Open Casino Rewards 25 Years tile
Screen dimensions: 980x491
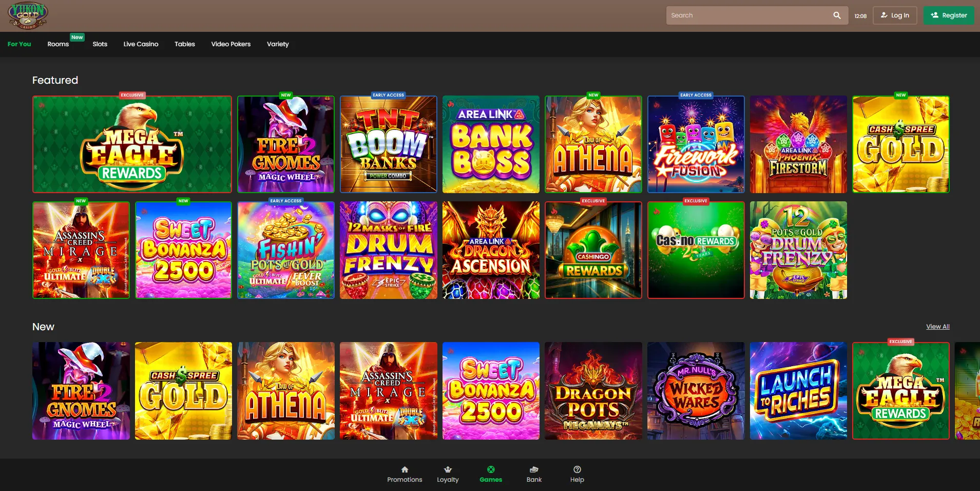(696, 250)
